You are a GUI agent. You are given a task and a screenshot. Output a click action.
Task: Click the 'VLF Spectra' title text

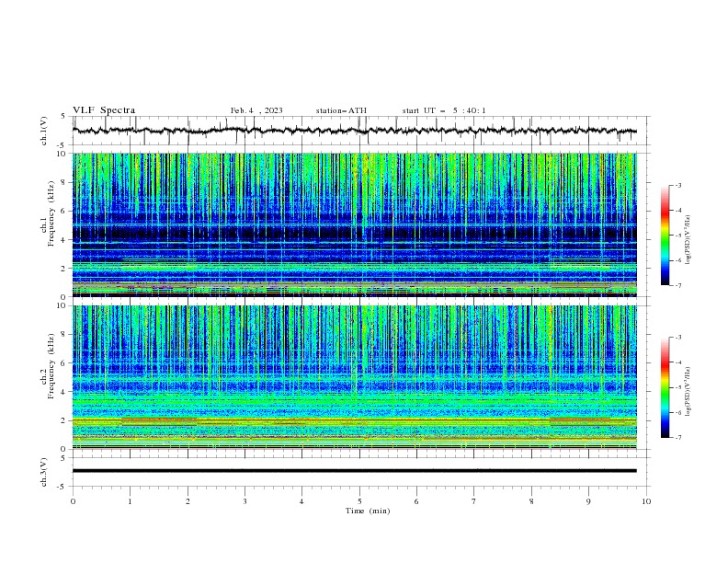click(104, 110)
